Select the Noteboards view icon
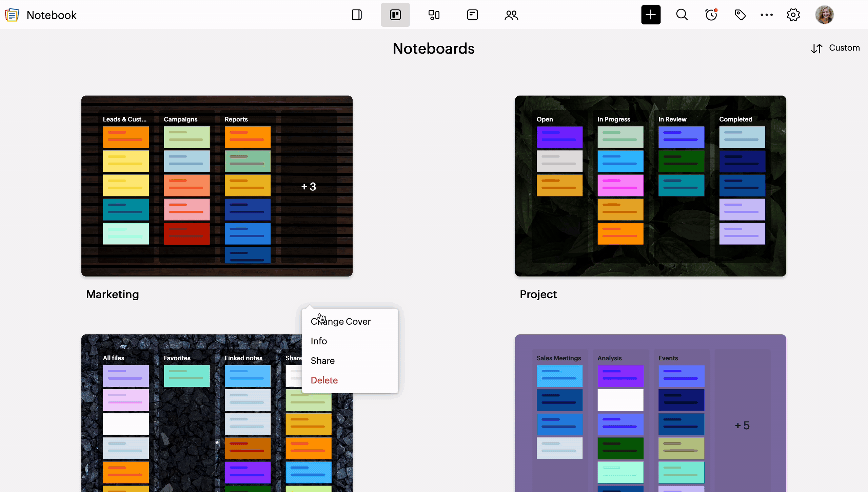The image size is (868, 492). [x=395, y=15]
